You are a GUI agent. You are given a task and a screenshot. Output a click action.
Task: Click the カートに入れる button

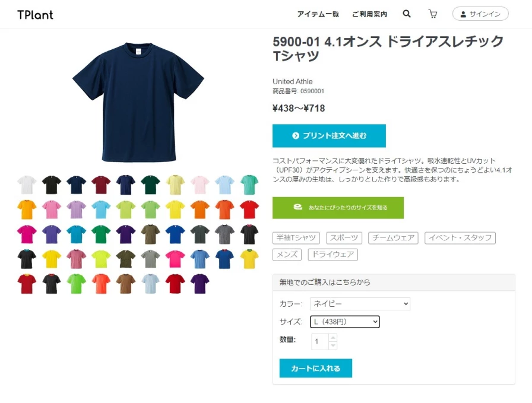coord(315,368)
